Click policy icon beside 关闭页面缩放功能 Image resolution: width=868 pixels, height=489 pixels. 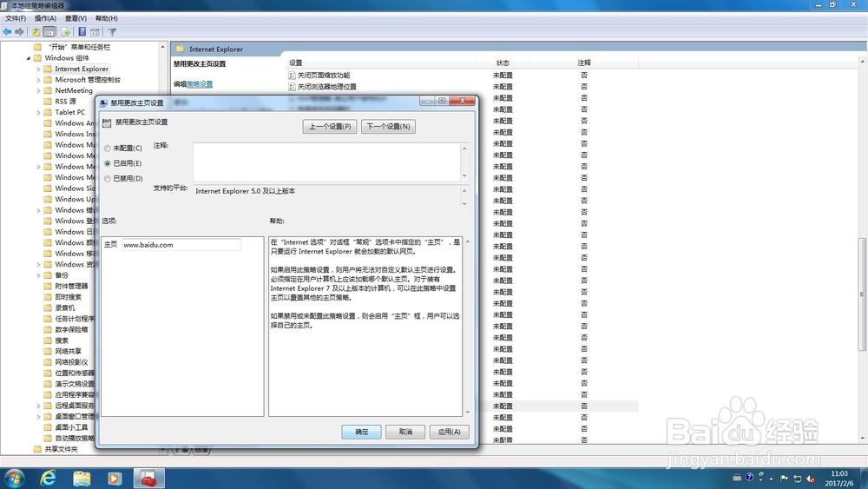point(292,76)
